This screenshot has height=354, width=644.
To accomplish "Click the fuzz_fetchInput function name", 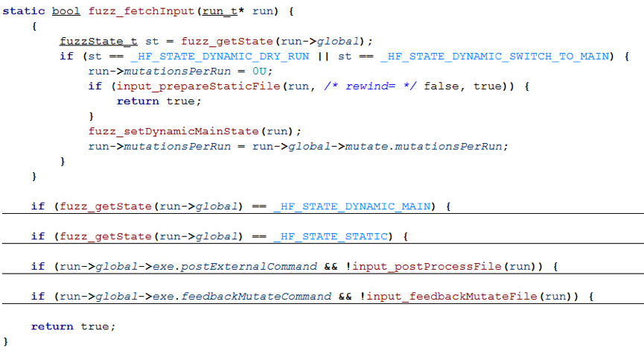I will (x=141, y=11).
